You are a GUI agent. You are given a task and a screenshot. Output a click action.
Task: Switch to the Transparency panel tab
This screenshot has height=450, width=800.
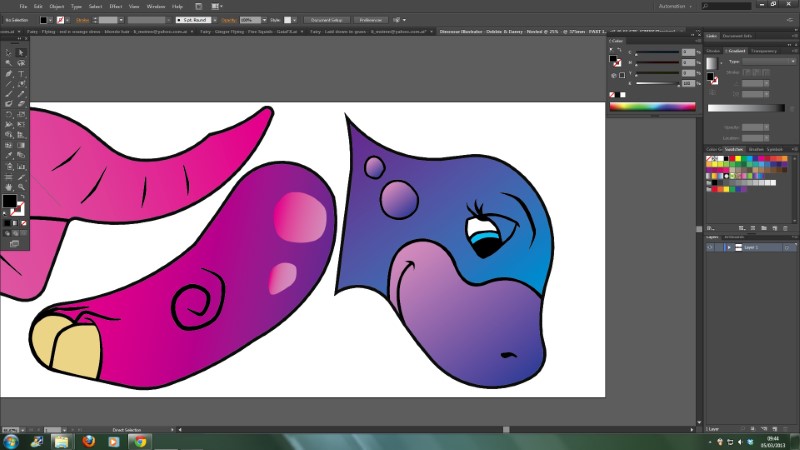point(764,50)
